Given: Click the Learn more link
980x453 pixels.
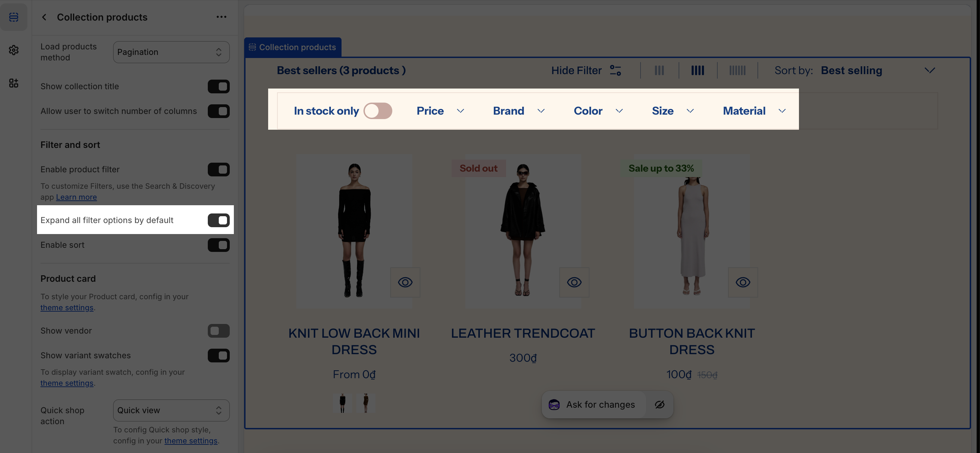Looking at the screenshot, I should click(76, 197).
